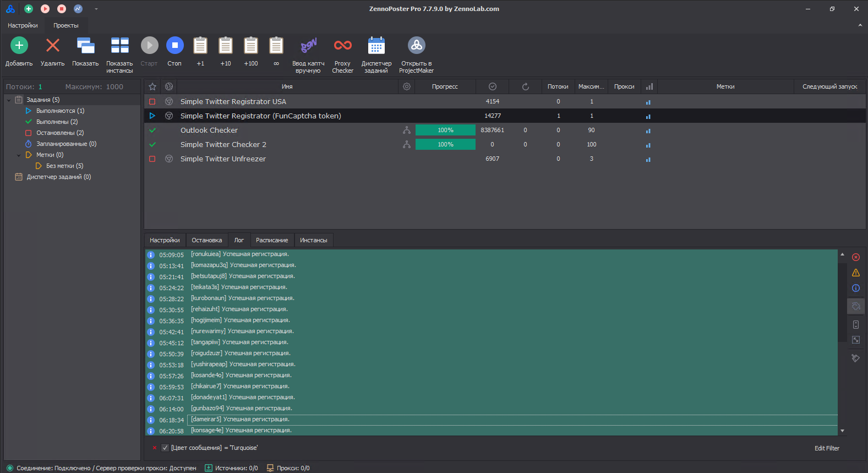Click the Edit Filter link
Viewport: 868px width, 473px height.
click(827, 448)
